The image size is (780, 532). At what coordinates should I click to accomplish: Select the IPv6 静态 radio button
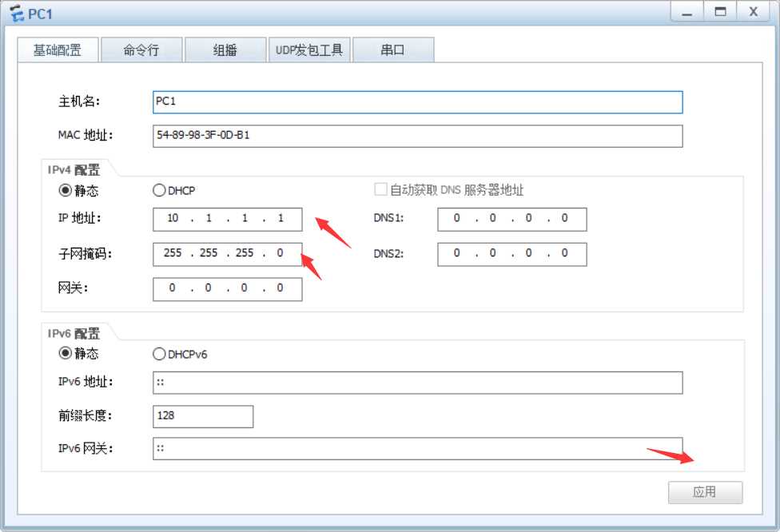coord(66,354)
